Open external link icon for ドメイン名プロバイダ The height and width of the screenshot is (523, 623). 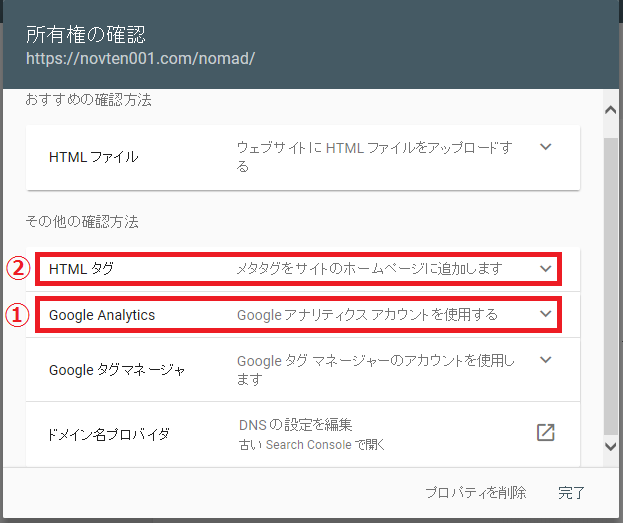coord(545,432)
